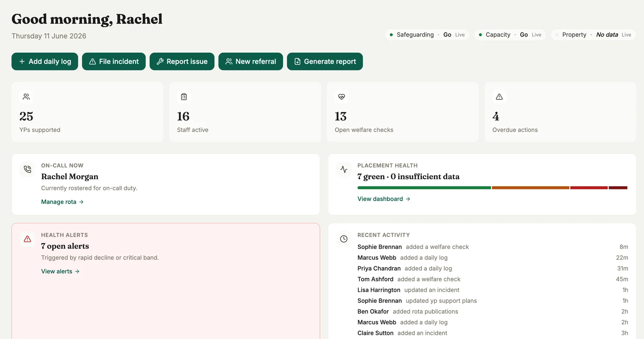
Task: Open the Report issue form
Action: 182,62
